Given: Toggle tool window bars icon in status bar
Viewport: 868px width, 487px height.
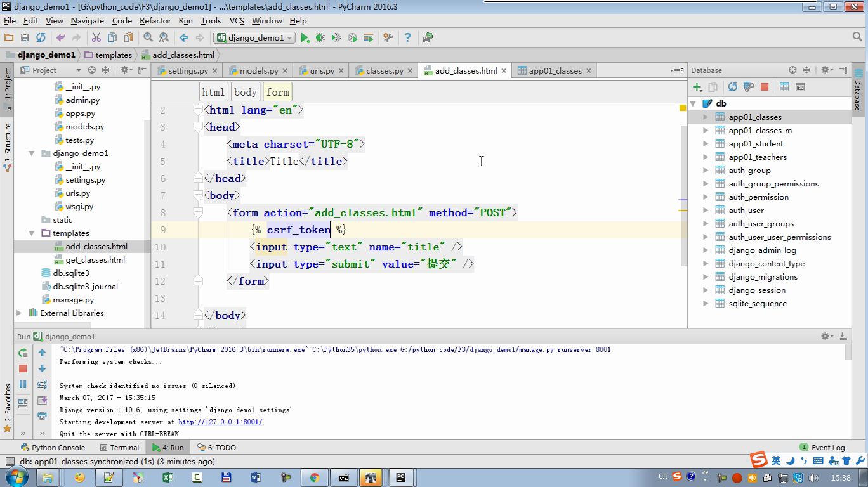Looking at the screenshot, I should [10, 462].
